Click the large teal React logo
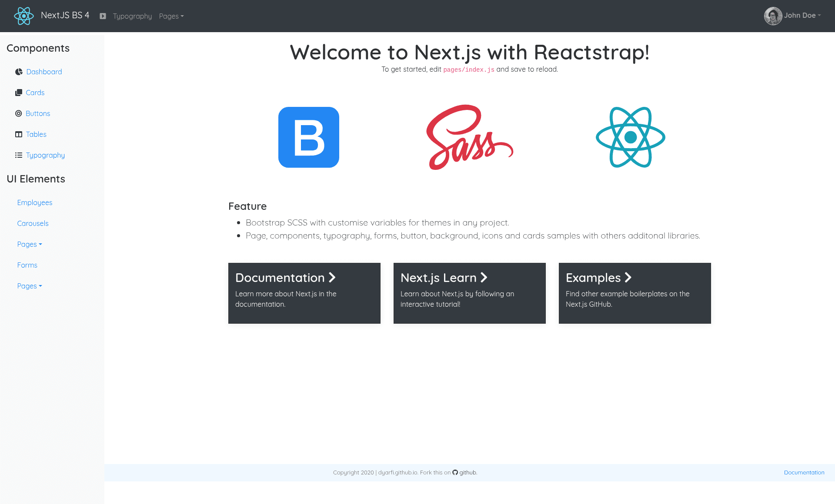 [631, 137]
